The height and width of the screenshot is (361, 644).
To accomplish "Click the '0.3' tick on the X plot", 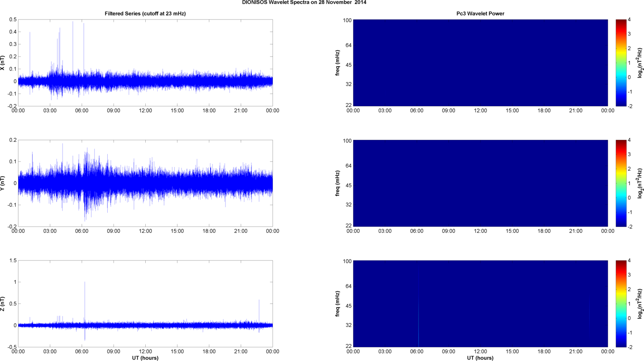I will pos(13,44).
